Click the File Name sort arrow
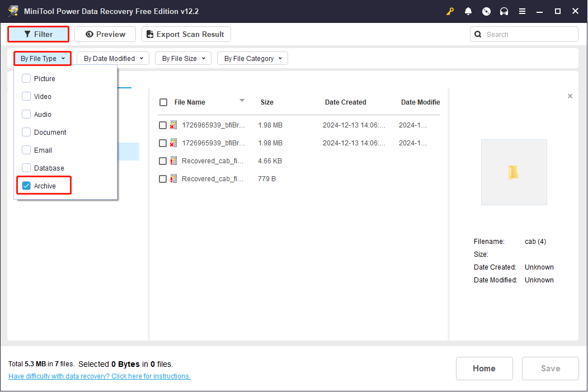The image size is (588, 392). 242,101
